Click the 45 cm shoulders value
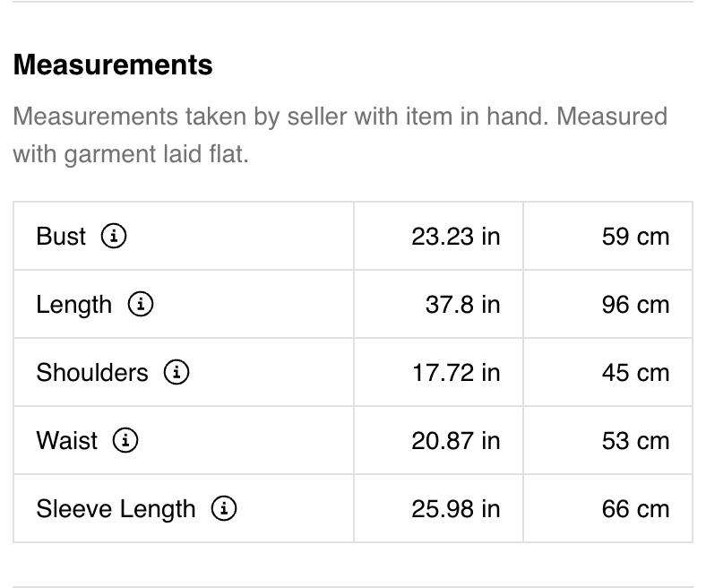Screen dimensions: 706x588 pyautogui.click(x=635, y=373)
